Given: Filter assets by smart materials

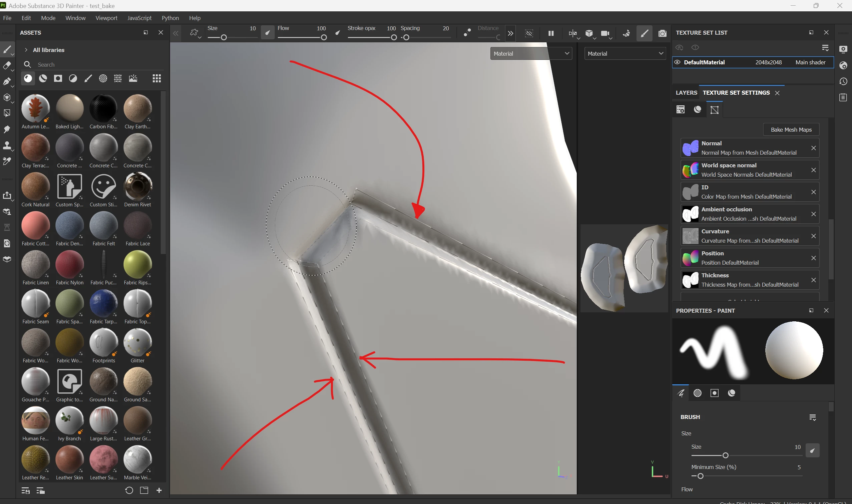Looking at the screenshot, I should pyautogui.click(x=43, y=79).
